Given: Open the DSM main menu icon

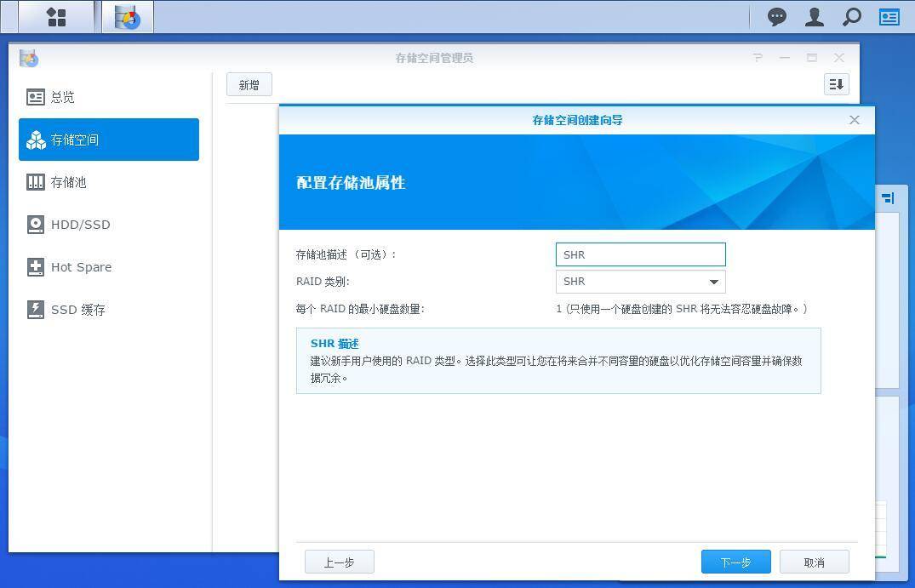Looking at the screenshot, I should point(56,17).
